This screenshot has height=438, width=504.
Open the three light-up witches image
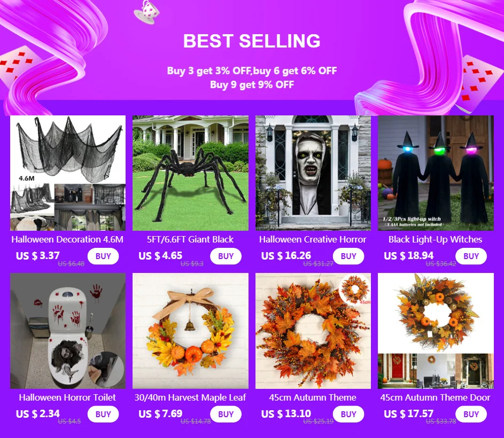(436, 173)
